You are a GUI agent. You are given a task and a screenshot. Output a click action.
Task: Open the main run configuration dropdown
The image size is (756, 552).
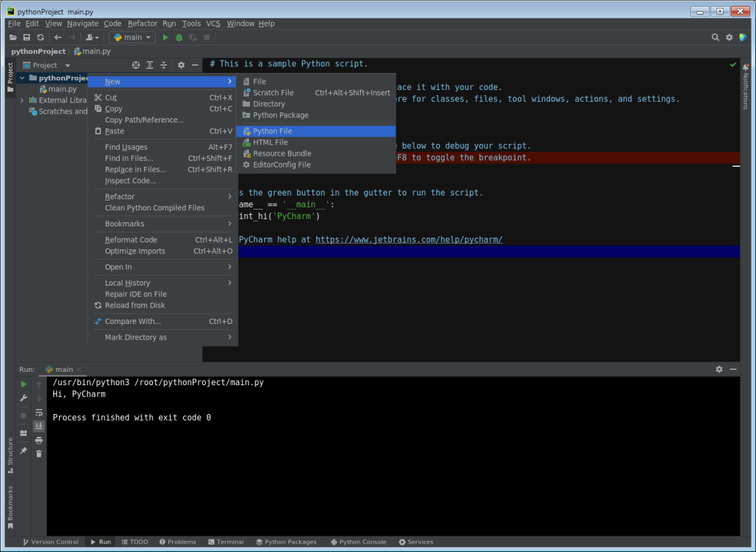click(133, 38)
